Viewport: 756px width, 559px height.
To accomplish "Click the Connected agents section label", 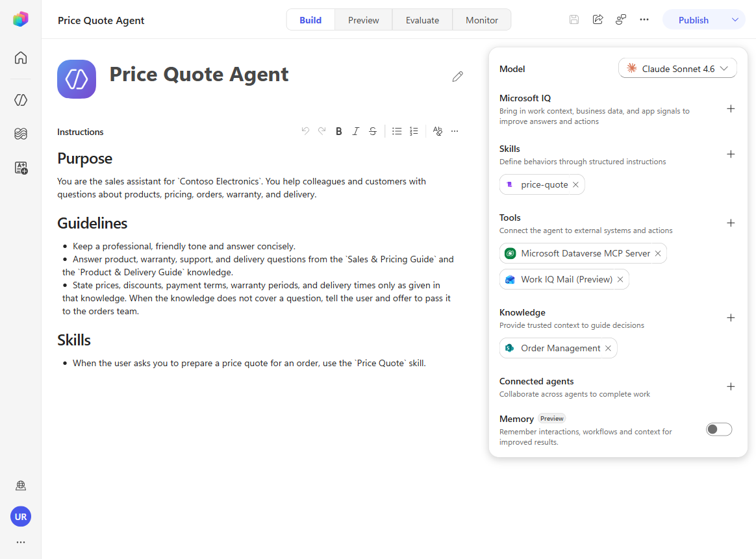I will pyautogui.click(x=536, y=381).
